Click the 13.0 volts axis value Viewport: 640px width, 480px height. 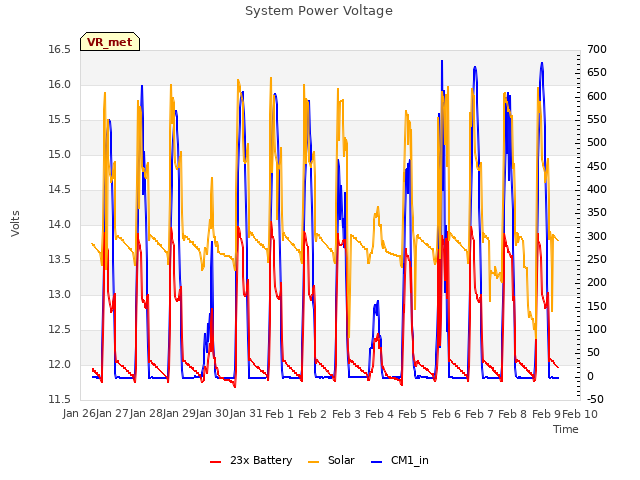(60, 295)
